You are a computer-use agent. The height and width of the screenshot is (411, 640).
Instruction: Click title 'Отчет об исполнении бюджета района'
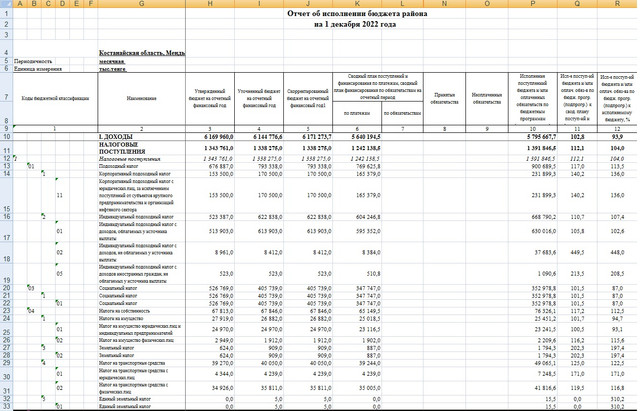tap(357, 13)
